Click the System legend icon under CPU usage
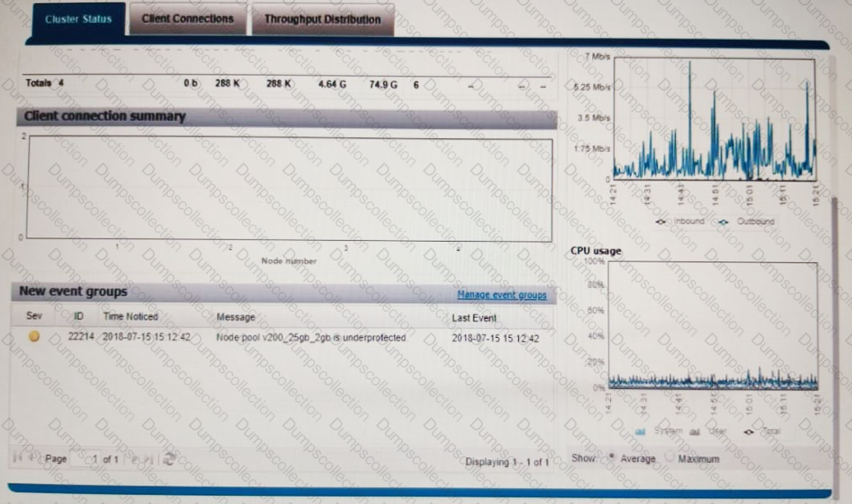 641,430
